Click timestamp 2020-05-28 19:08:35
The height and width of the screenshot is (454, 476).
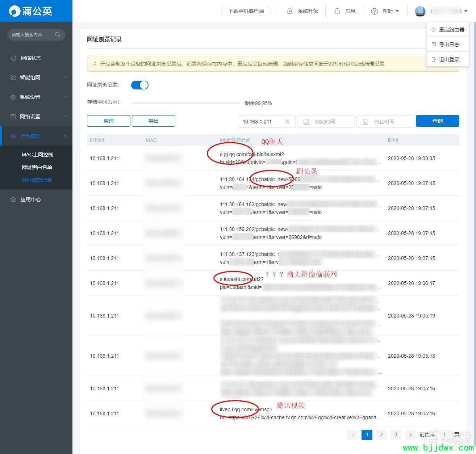click(x=412, y=158)
